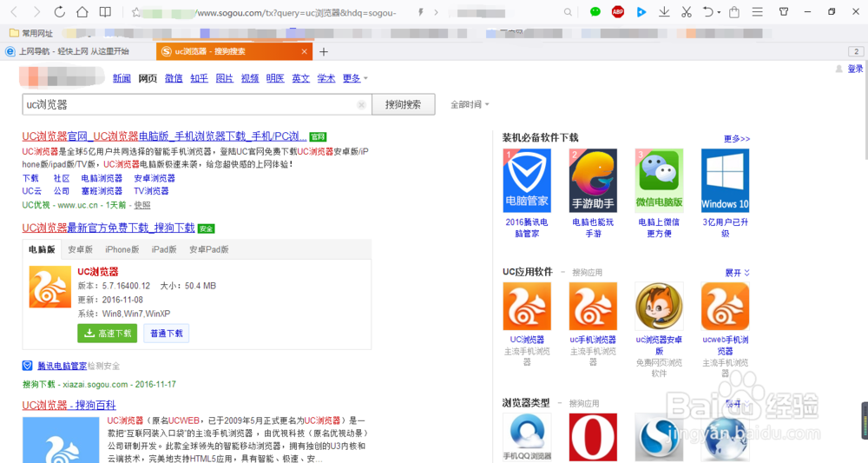Open a new tab with the plus button

click(x=324, y=51)
